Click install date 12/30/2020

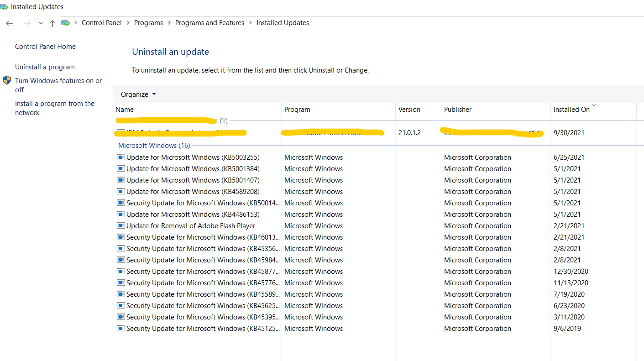pyautogui.click(x=571, y=272)
